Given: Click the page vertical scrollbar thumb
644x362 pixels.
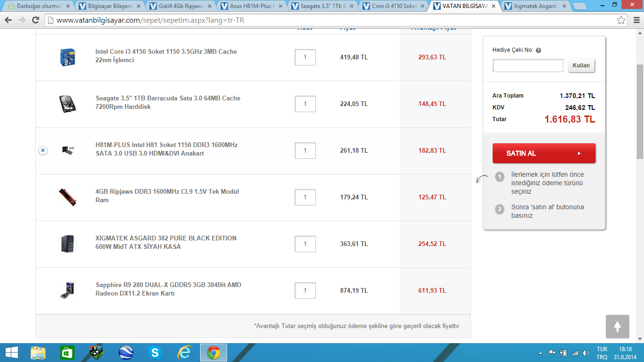Looking at the screenshot, I should (x=640, y=111).
